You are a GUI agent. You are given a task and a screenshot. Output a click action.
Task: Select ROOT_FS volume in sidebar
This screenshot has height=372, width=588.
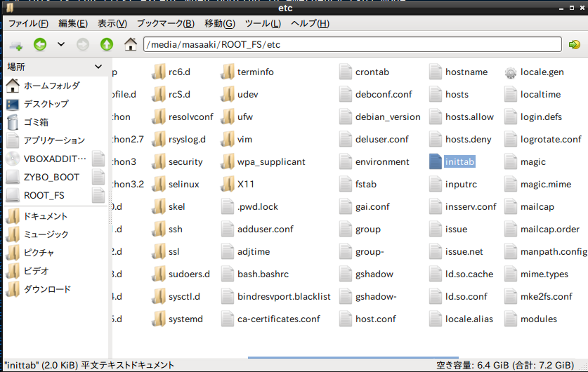pyautogui.click(x=44, y=196)
